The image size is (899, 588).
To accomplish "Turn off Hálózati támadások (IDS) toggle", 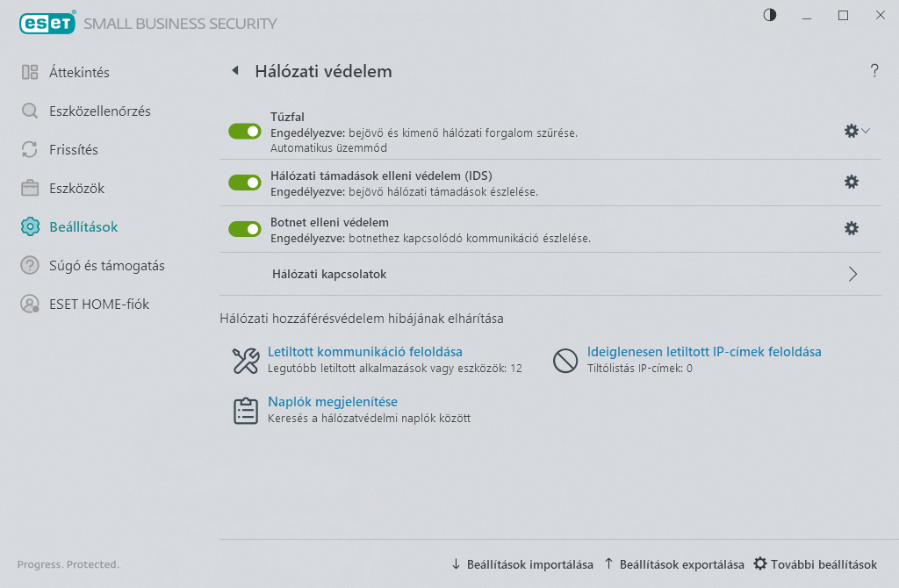I will point(245,183).
